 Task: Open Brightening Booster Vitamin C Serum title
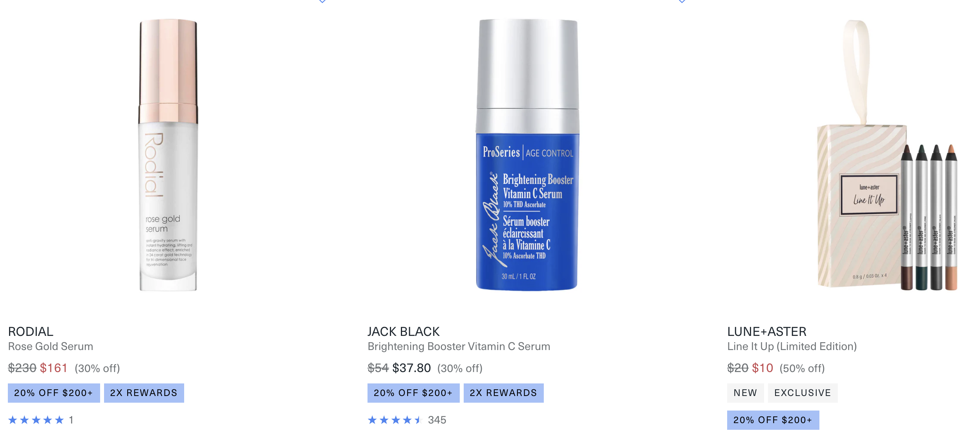pos(459,346)
